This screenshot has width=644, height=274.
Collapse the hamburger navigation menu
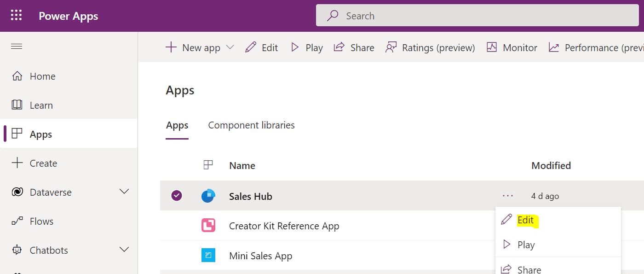17,47
